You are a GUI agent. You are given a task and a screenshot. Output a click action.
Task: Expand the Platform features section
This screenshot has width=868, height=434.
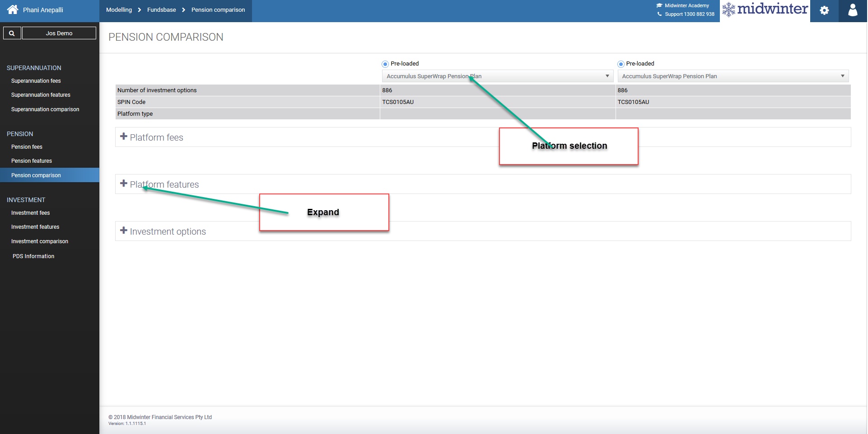(x=483, y=184)
